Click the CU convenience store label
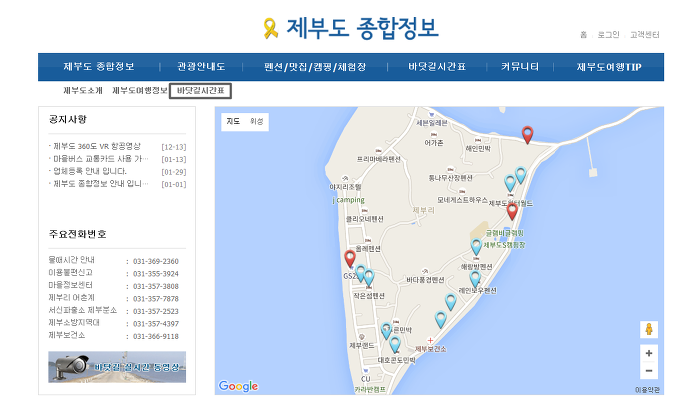Viewport: 683px width, 398px height. [x=365, y=379]
